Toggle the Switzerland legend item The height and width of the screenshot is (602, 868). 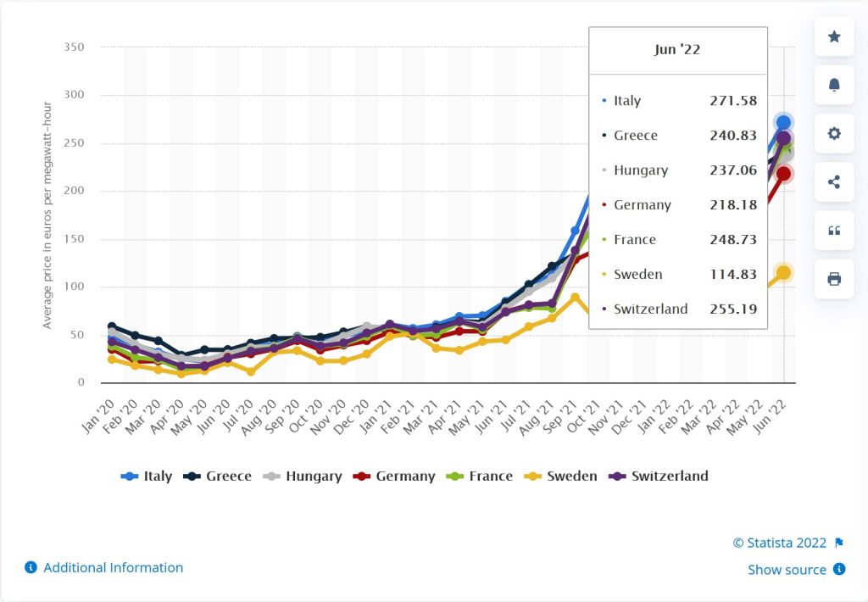(658, 477)
